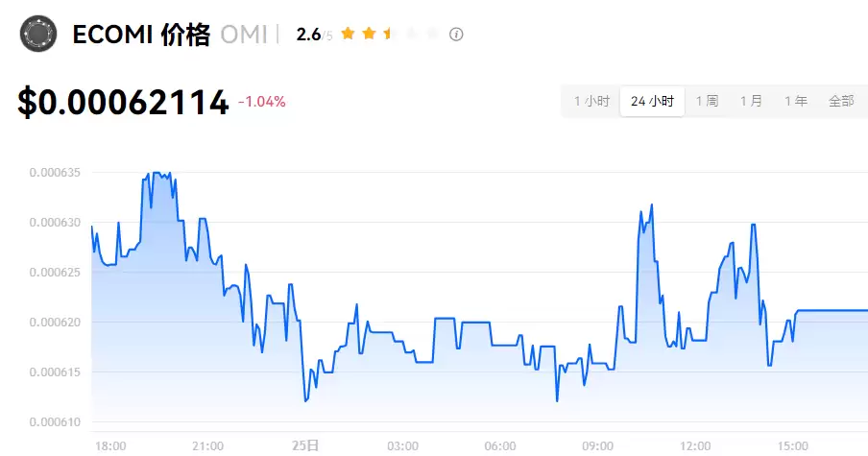This screenshot has width=868, height=456.
Task: Click the $0.00062114 price value
Action: click(123, 102)
